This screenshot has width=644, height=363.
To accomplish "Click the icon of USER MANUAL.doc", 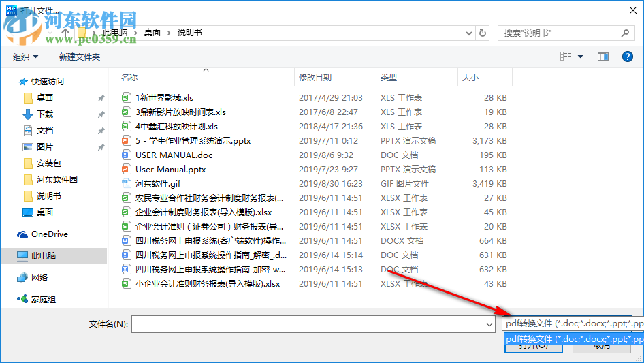I will click(x=126, y=155).
